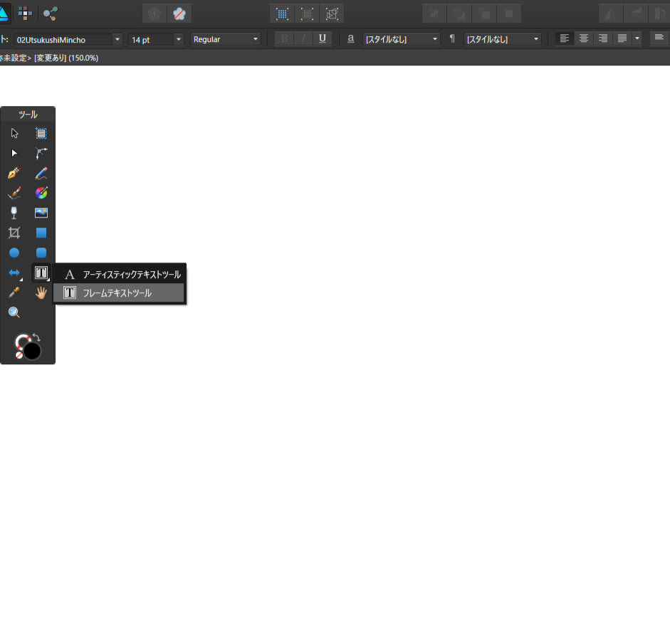Open the character style dropdown
This screenshot has height=644, width=670.
tap(402, 39)
